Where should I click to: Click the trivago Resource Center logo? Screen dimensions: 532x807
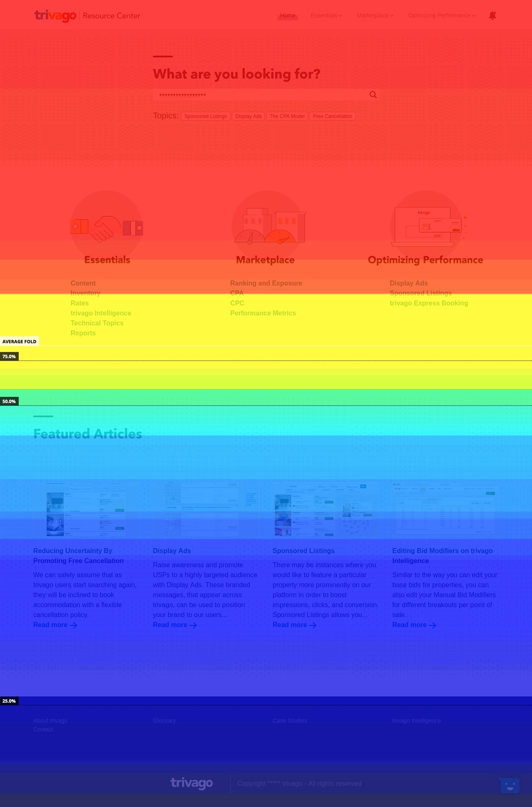(87, 16)
